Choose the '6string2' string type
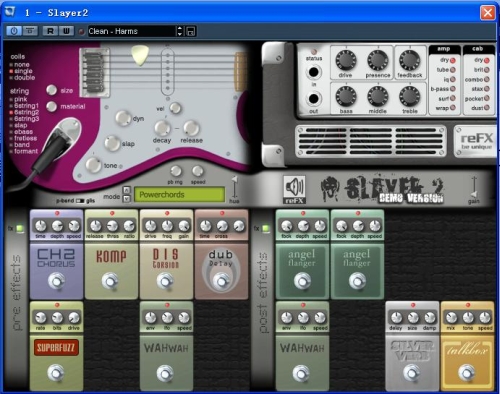Image resolution: width=500 pixels, height=394 pixels. point(24,112)
